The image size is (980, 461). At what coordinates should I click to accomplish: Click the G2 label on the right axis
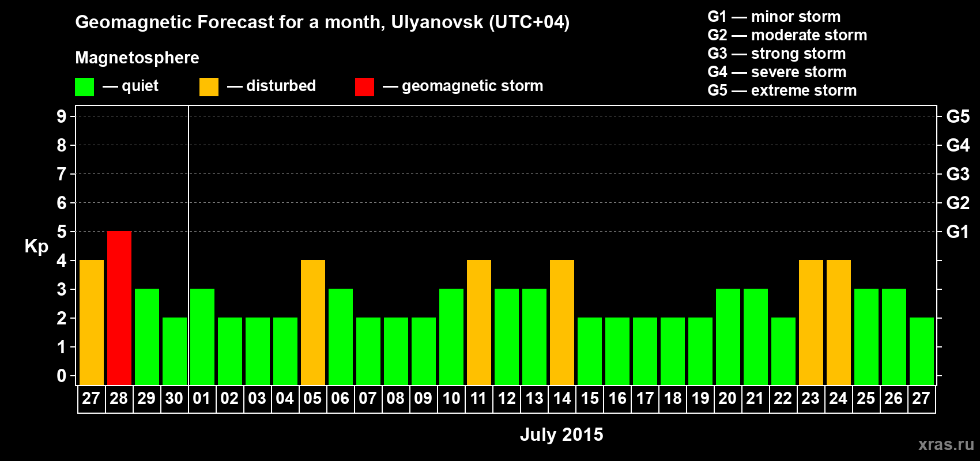tap(958, 203)
